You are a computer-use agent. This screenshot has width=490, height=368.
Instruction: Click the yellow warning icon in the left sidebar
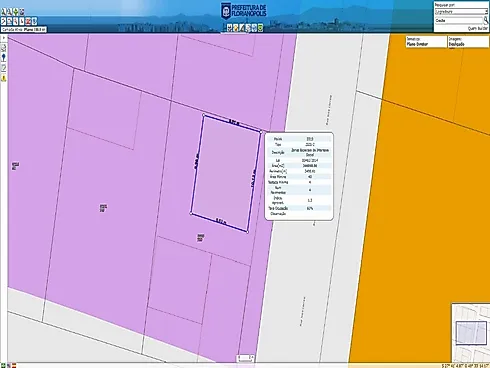tap(4, 78)
